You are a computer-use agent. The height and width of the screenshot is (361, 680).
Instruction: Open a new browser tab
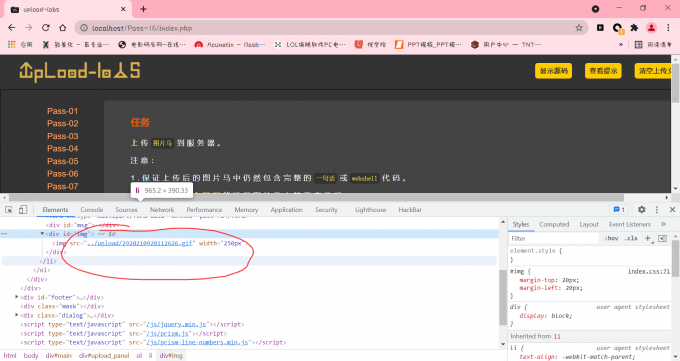[144, 9]
